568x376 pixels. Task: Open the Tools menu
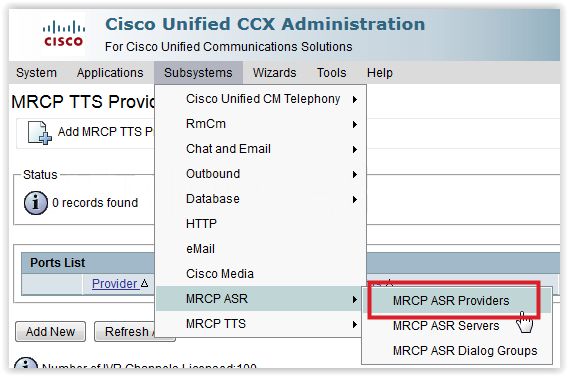point(331,73)
